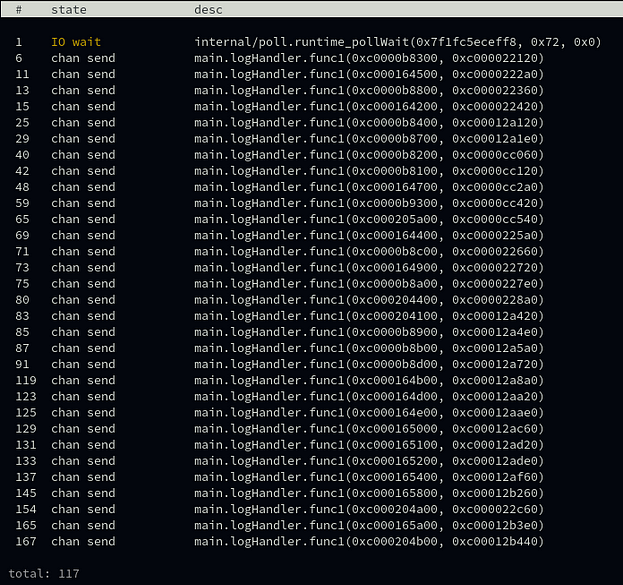Viewport: 623px width, 585px height.
Task: Select goroutine row number 129
Action: [x=312, y=428]
